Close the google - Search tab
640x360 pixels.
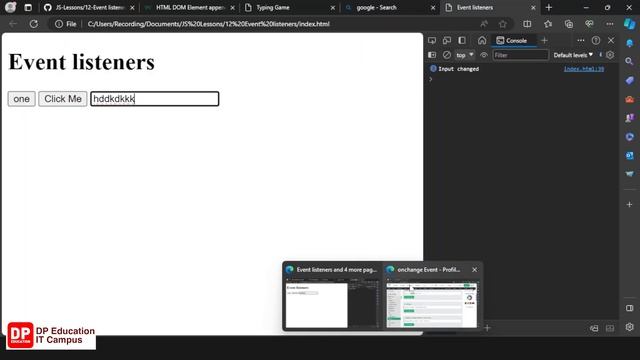coord(433,8)
